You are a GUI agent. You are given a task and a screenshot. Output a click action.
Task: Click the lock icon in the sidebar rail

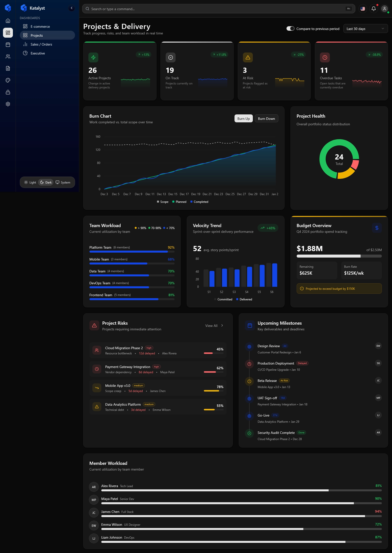coord(8,92)
